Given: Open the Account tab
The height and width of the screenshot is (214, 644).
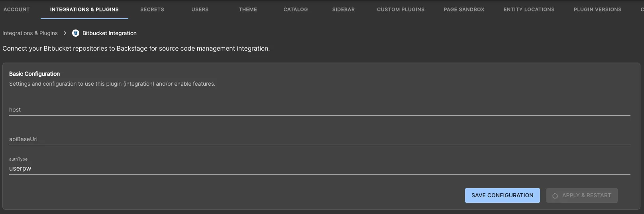Looking at the screenshot, I should point(16,9).
